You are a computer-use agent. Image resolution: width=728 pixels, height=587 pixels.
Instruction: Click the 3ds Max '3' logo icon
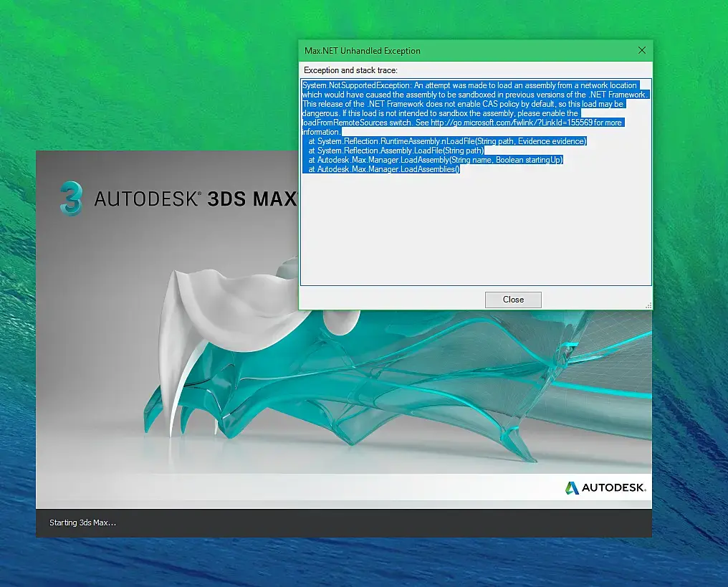click(72, 199)
